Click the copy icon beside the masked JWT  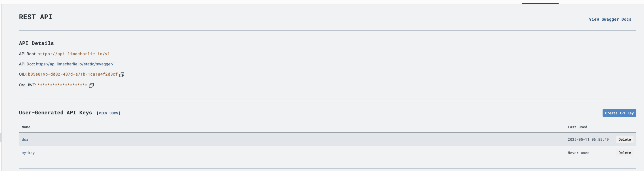pyautogui.click(x=91, y=85)
